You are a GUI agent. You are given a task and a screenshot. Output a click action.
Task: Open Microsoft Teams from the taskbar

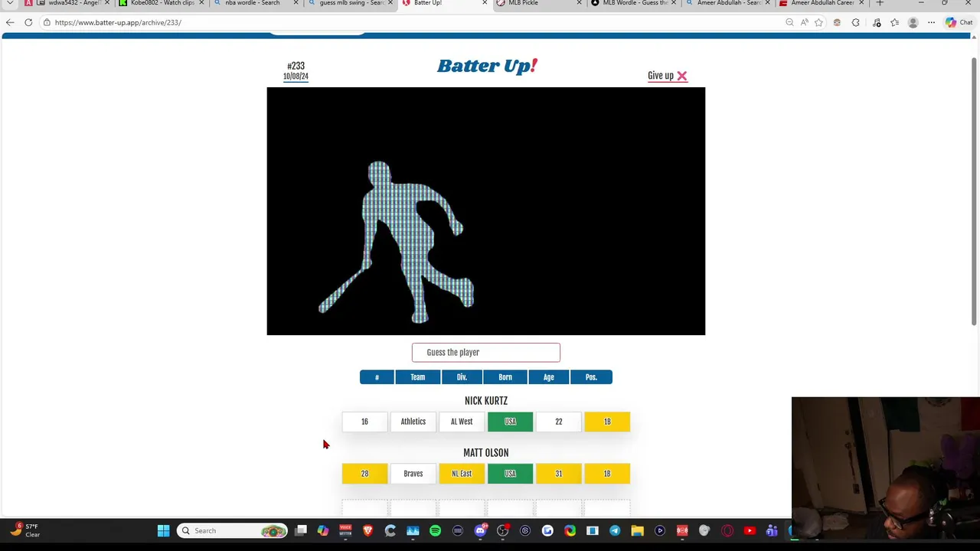point(772,530)
